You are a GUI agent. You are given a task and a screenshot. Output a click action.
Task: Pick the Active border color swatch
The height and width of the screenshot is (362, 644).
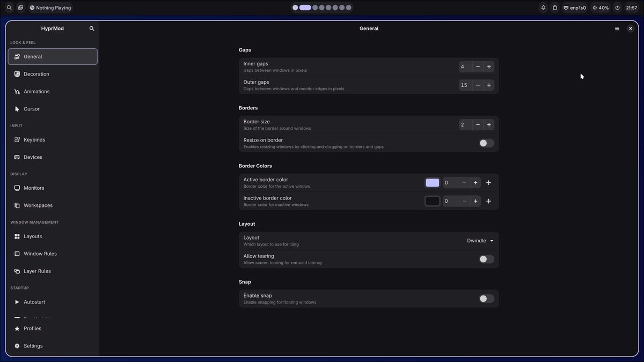tap(433, 183)
